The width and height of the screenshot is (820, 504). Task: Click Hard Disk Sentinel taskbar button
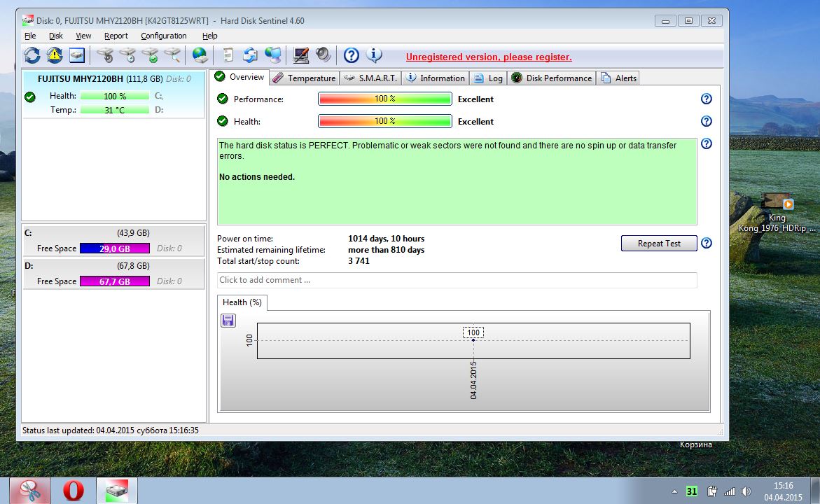(x=117, y=491)
